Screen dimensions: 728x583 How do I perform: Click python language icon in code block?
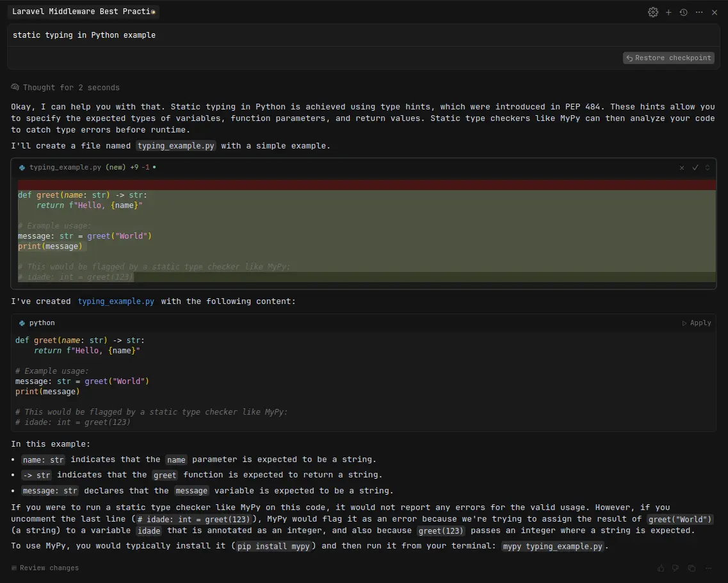click(x=22, y=323)
